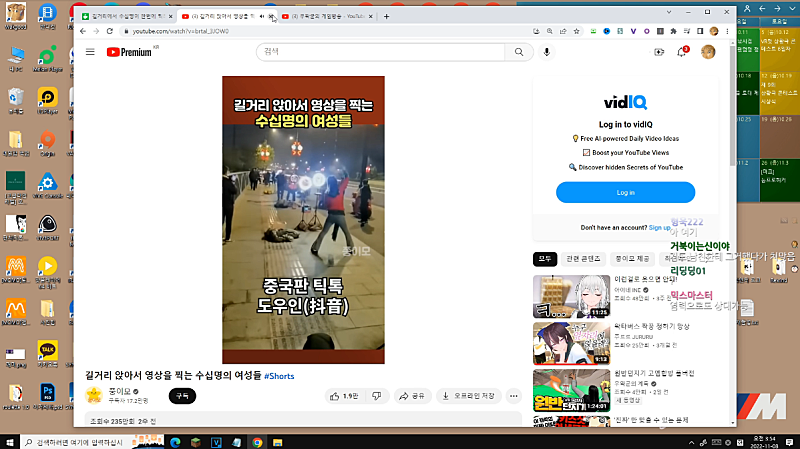Select the '종이모 제공' filter chip
The image size is (800, 449).
click(x=632, y=259)
